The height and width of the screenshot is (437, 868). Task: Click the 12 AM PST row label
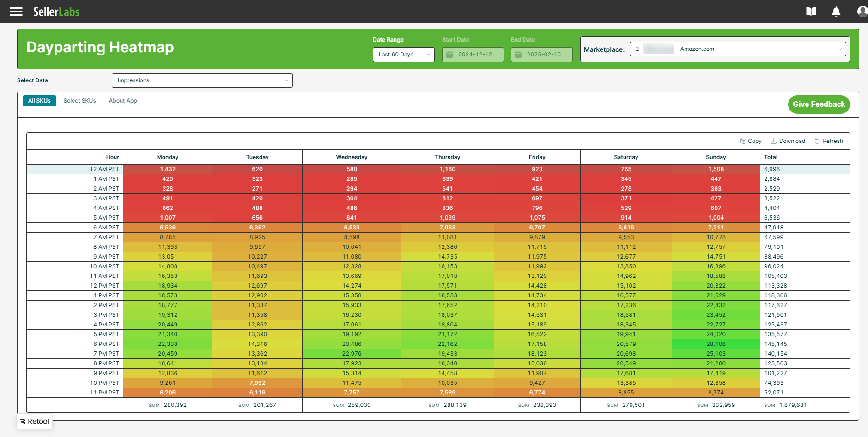point(75,169)
